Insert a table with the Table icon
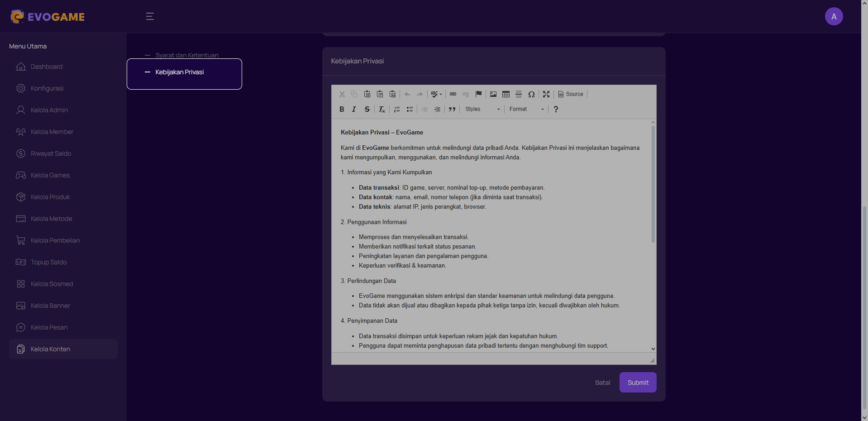868x421 pixels. tap(506, 94)
